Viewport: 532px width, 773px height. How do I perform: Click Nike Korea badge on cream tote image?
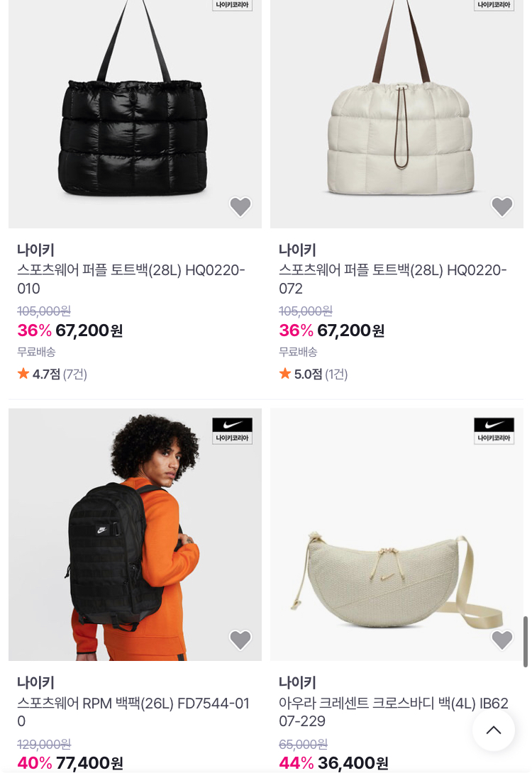(x=494, y=5)
